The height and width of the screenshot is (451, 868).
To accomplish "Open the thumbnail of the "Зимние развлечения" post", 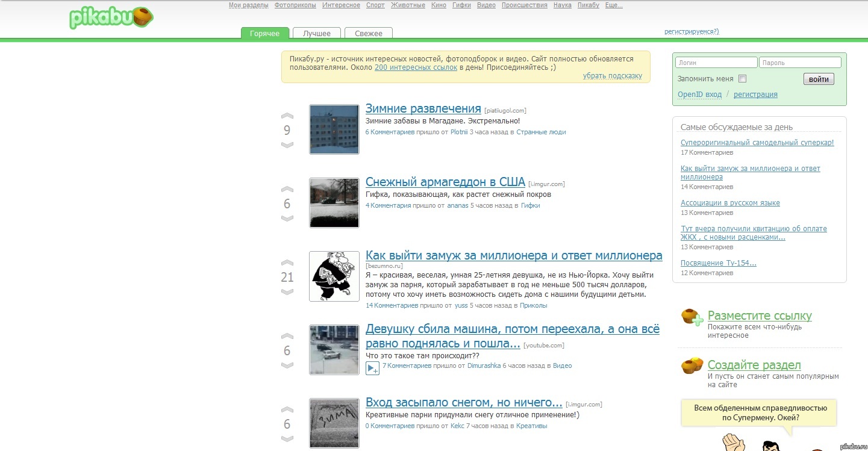I will coord(334,129).
